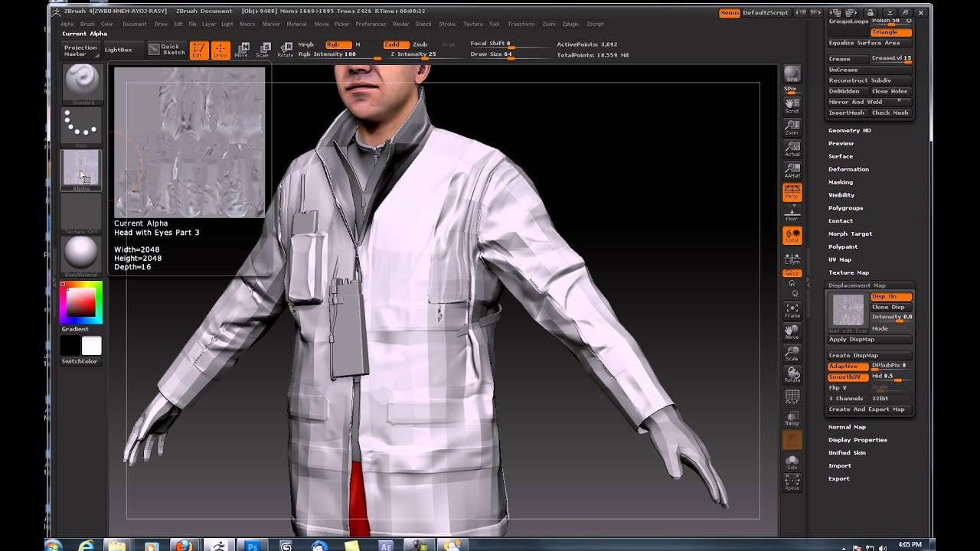This screenshot has height=551, width=980.
Task: Toggle the Rgb paint mode
Action: point(337,44)
